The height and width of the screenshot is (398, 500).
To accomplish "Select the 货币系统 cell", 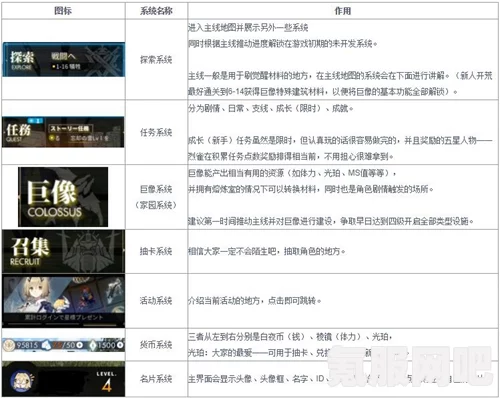I will (x=156, y=344).
